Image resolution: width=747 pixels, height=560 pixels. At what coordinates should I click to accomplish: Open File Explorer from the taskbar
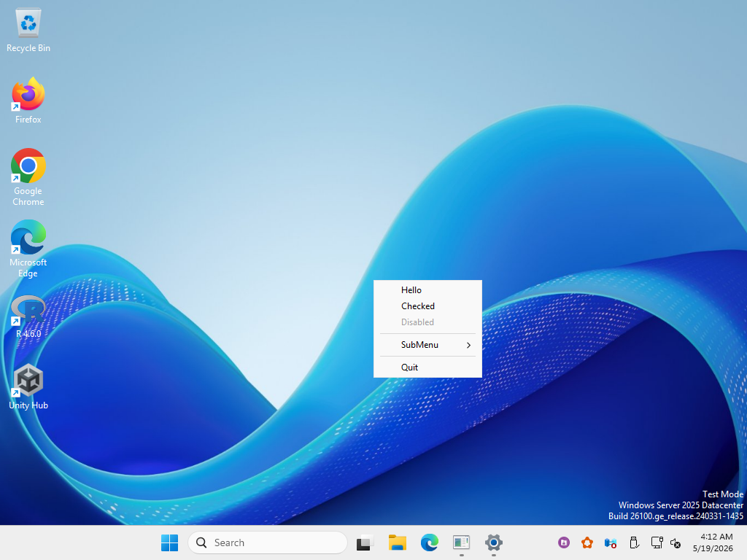point(398,542)
